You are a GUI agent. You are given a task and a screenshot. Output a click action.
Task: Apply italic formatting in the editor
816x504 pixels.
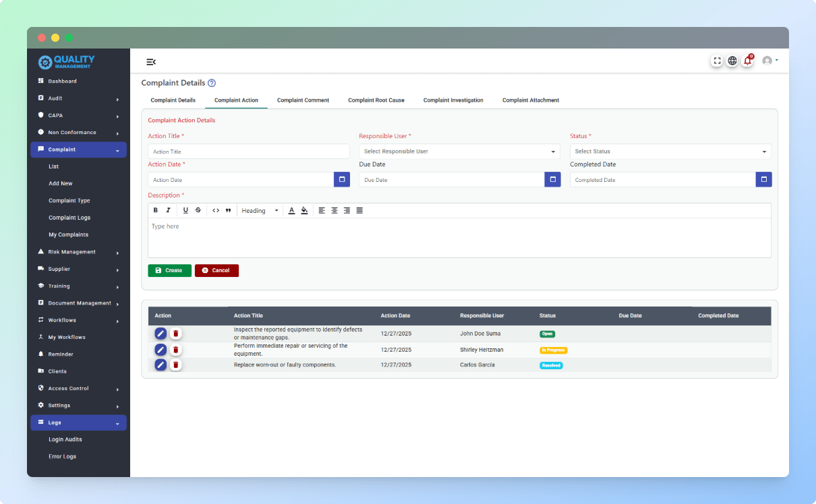click(x=168, y=210)
